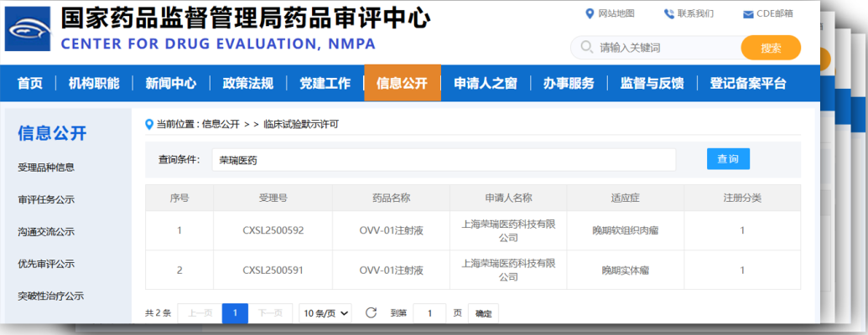
Task: Expand the 10条/页 page size dropdown
Action: [x=325, y=313]
